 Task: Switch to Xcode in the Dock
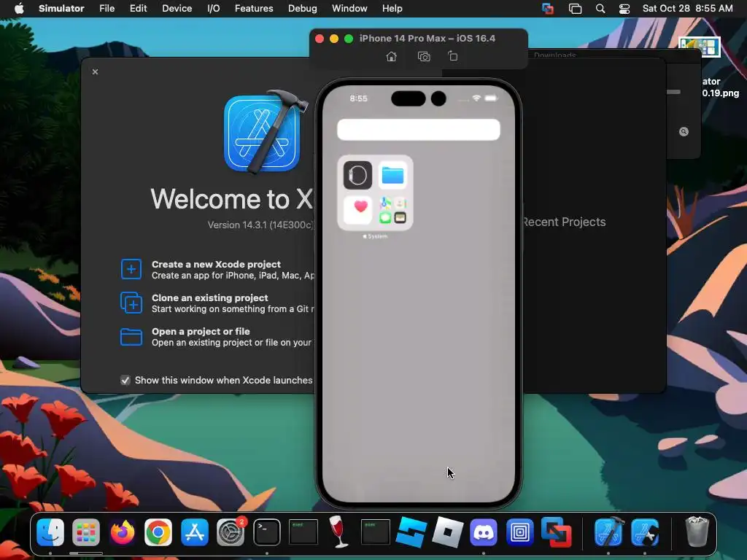pos(609,531)
